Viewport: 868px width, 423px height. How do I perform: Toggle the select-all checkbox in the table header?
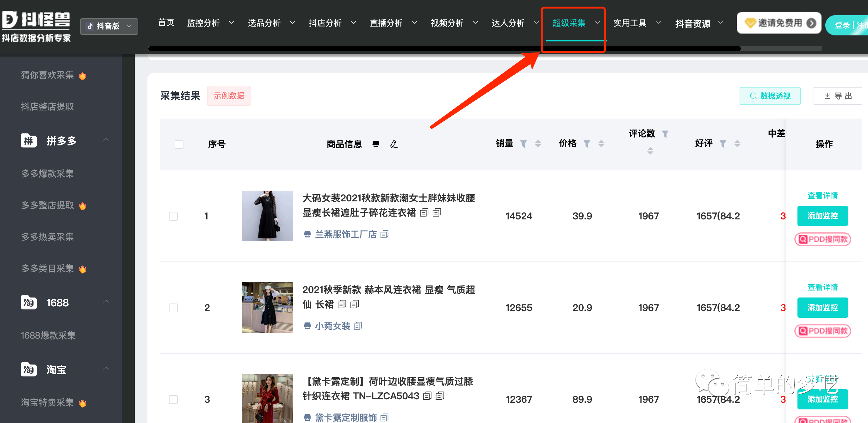179,144
